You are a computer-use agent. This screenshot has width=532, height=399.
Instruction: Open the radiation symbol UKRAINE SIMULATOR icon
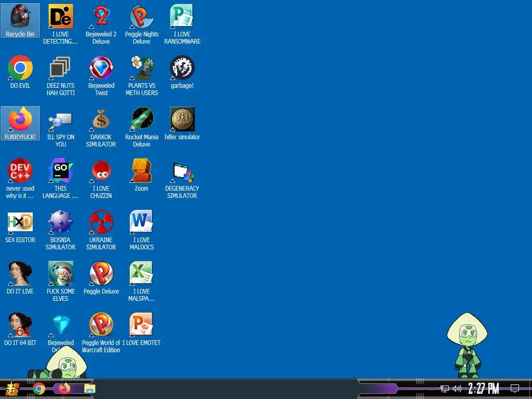click(x=101, y=230)
